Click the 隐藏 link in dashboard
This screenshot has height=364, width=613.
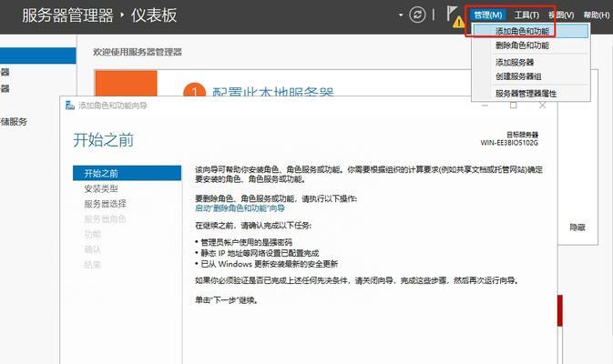click(577, 227)
